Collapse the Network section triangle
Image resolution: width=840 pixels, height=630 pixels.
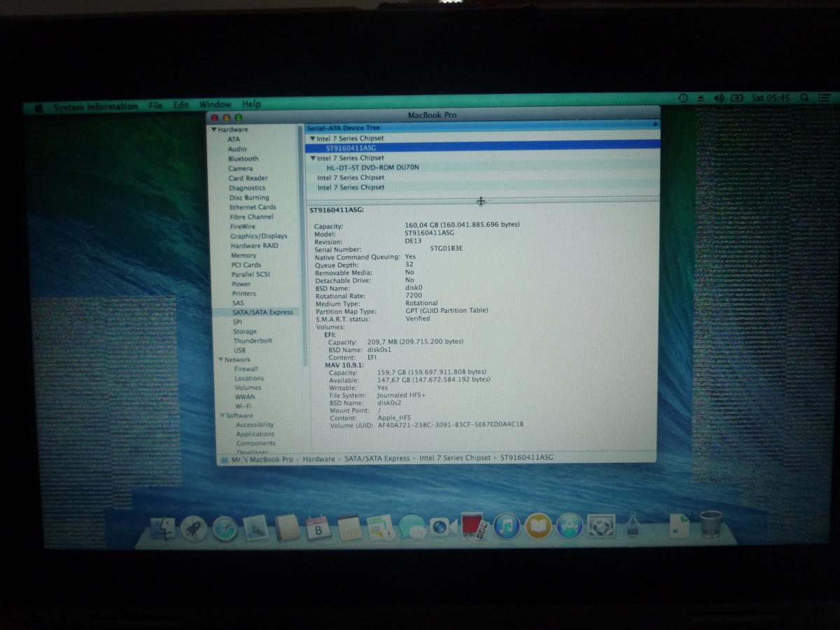coord(220,360)
